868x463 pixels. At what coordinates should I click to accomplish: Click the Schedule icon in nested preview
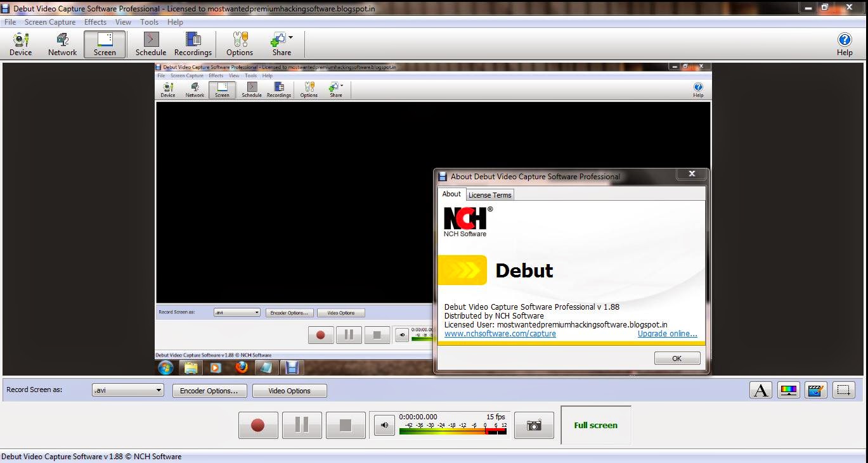[x=252, y=90]
